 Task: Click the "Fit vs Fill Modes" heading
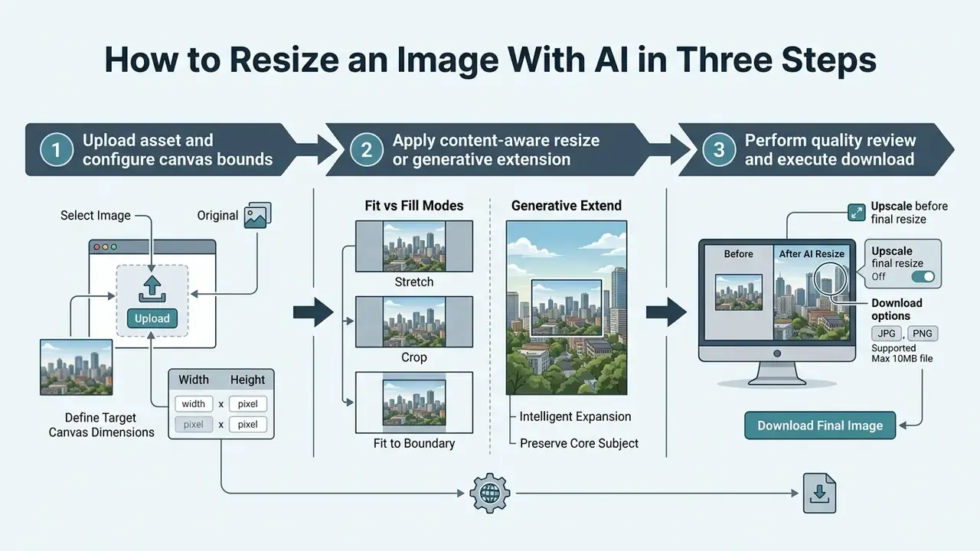tap(414, 205)
